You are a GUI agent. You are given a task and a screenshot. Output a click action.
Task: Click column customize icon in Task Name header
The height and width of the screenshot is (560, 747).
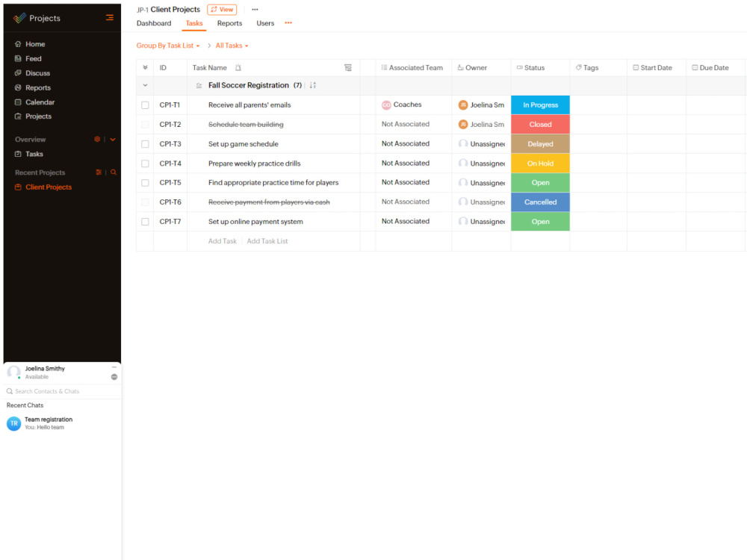coord(348,68)
